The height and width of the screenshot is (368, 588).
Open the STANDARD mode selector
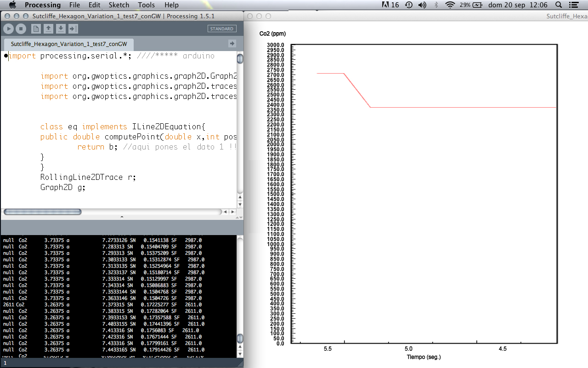(x=222, y=29)
